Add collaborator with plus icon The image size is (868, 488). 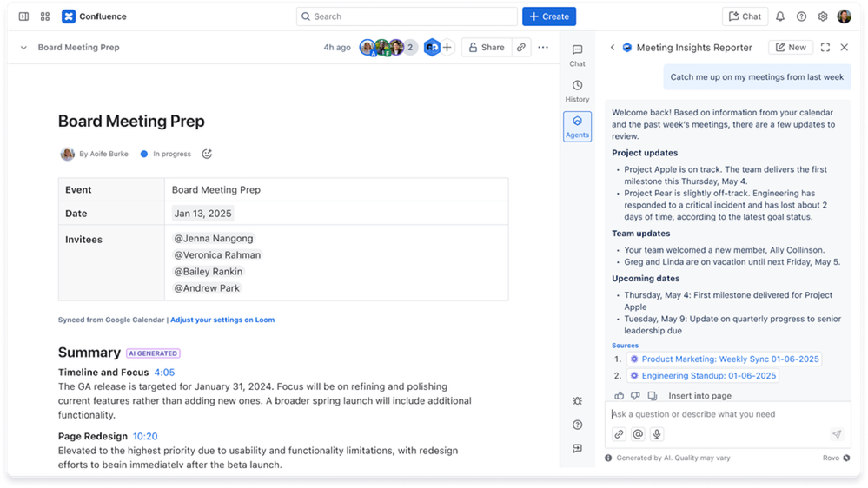(447, 48)
